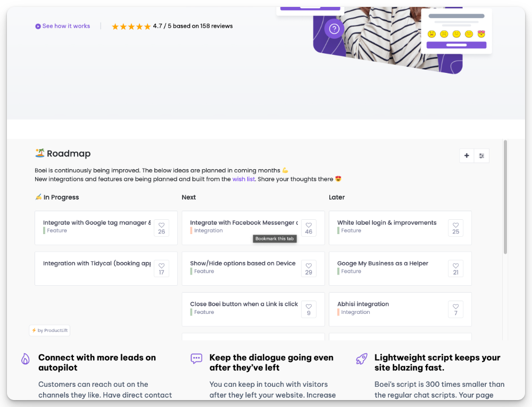Click the question mark circle icon
The image size is (532, 407).
tap(334, 29)
